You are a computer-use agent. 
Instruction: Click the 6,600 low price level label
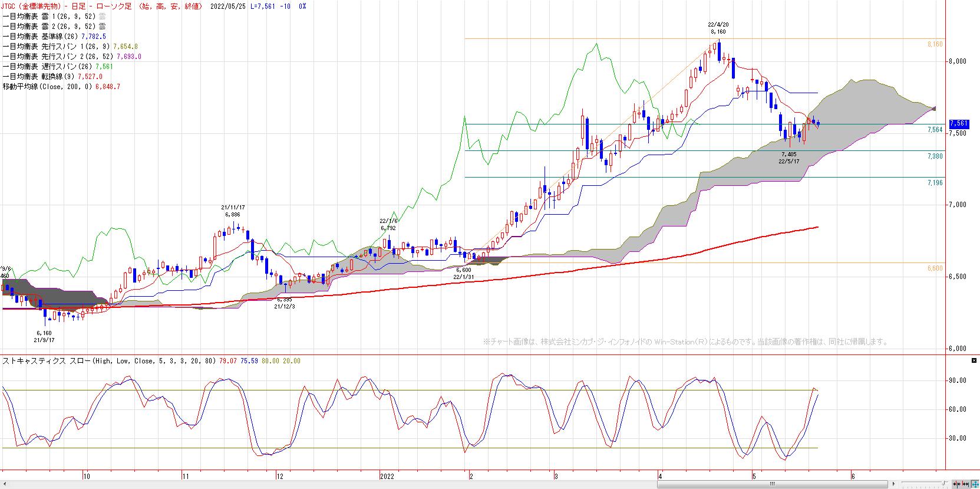click(935, 268)
